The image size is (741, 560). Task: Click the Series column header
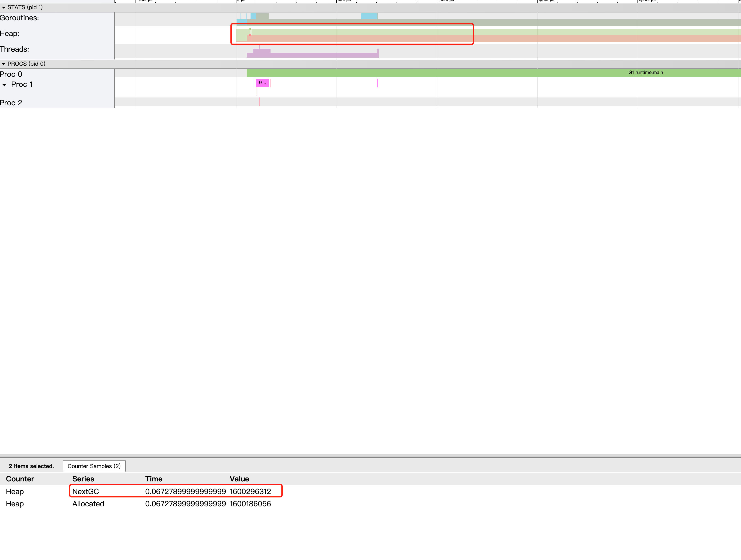(83, 479)
